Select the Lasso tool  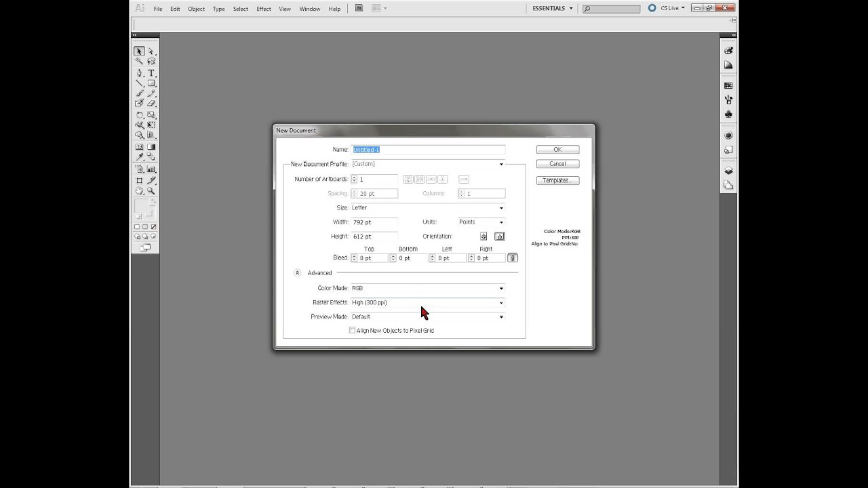[151, 61]
